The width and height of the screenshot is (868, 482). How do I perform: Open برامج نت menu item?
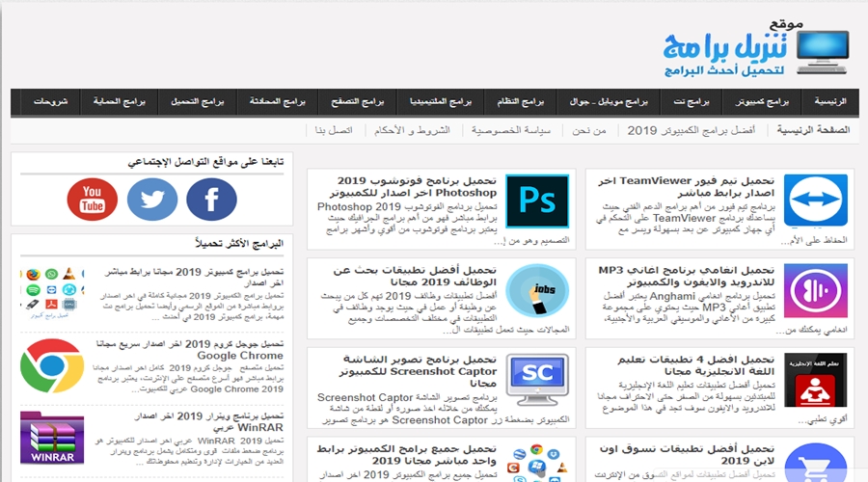tap(691, 102)
